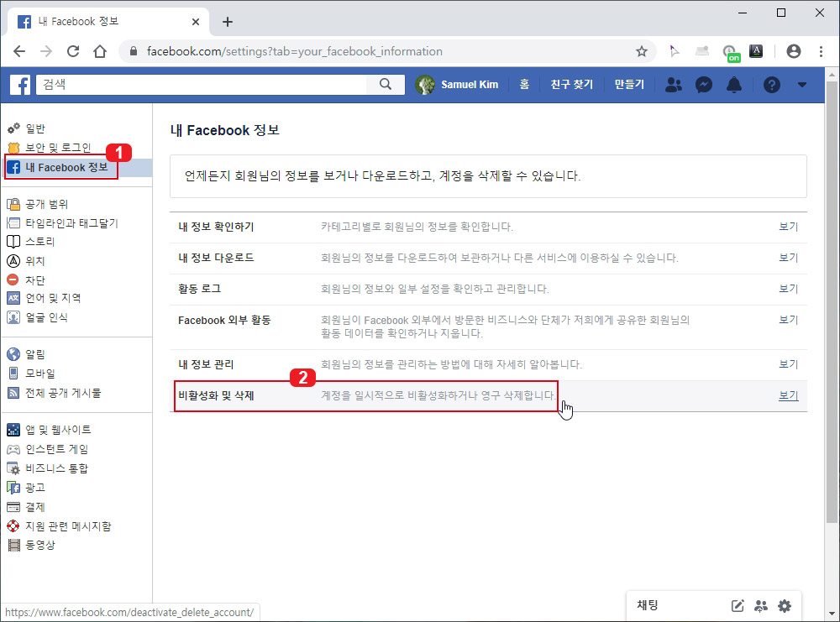Image resolution: width=840 pixels, height=622 pixels.
Task: Open 지원 관련 메시지함
Action: tap(69, 526)
